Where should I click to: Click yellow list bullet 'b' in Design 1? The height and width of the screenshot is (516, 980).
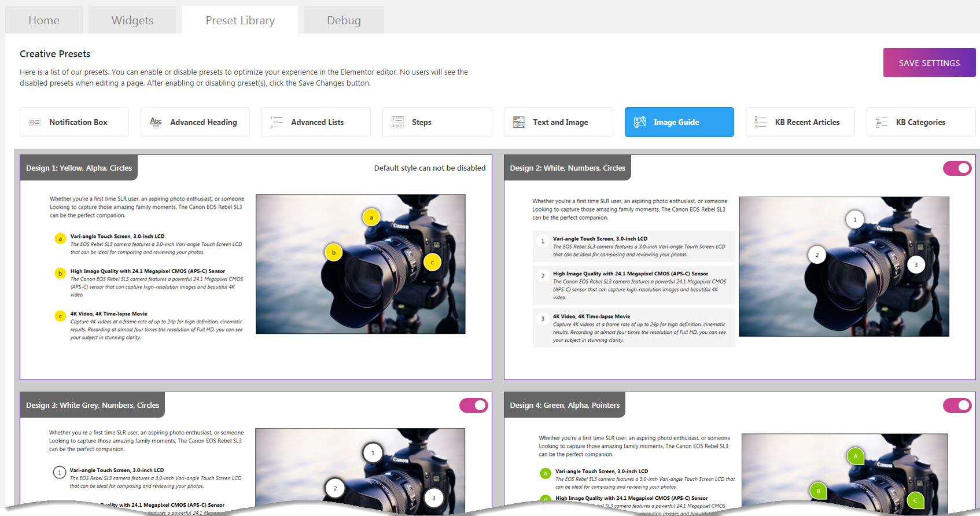coord(60,273)
